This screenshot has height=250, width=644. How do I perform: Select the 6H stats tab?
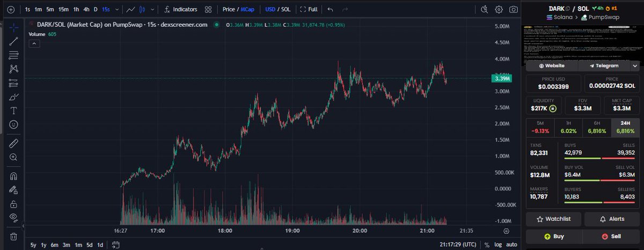pyautogui.click(x=597, y=127)
